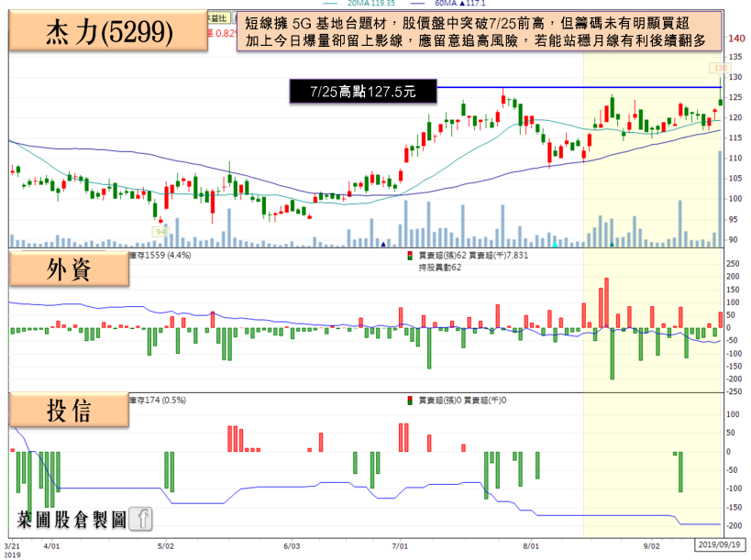Click the dark blue triangle marker on volume axis
Viewport: 751px width, 560px height.
383,245
